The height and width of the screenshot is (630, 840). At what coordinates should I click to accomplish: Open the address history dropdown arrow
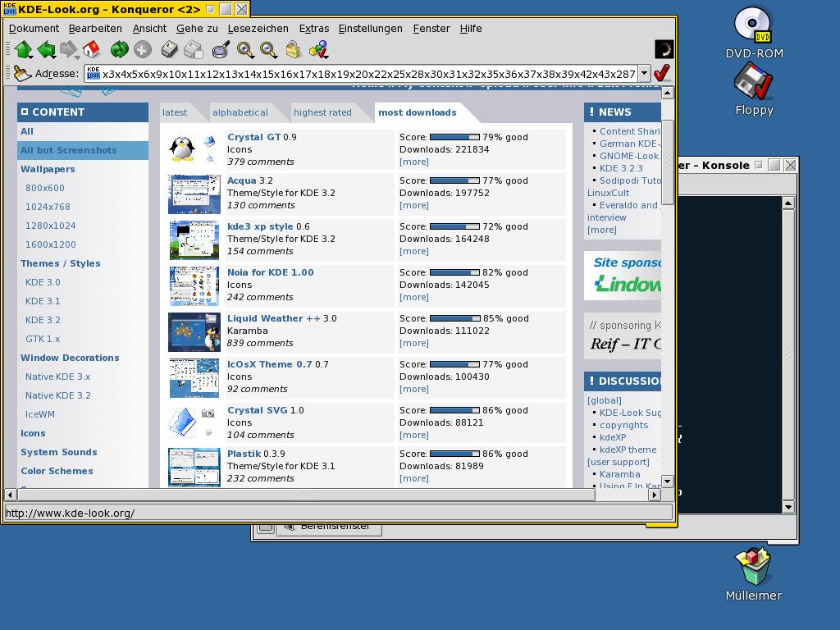(x=645, y=73)
